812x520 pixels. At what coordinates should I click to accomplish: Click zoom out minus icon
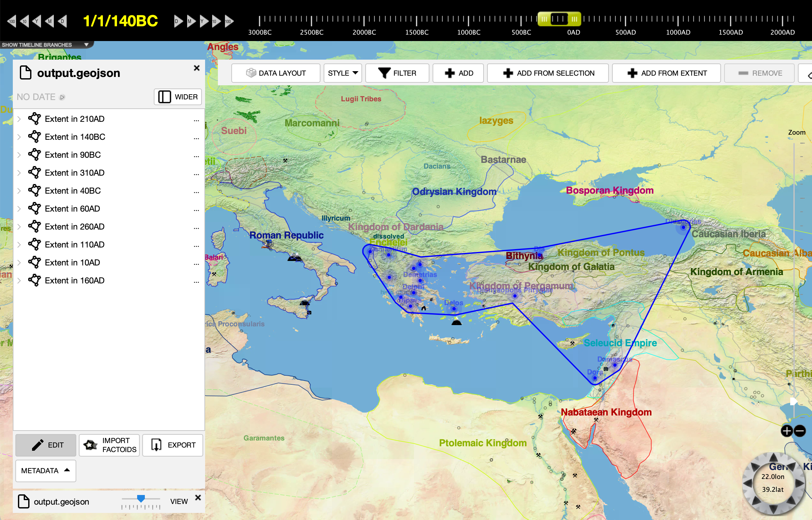pyautogui.click(x=800, y=431)
